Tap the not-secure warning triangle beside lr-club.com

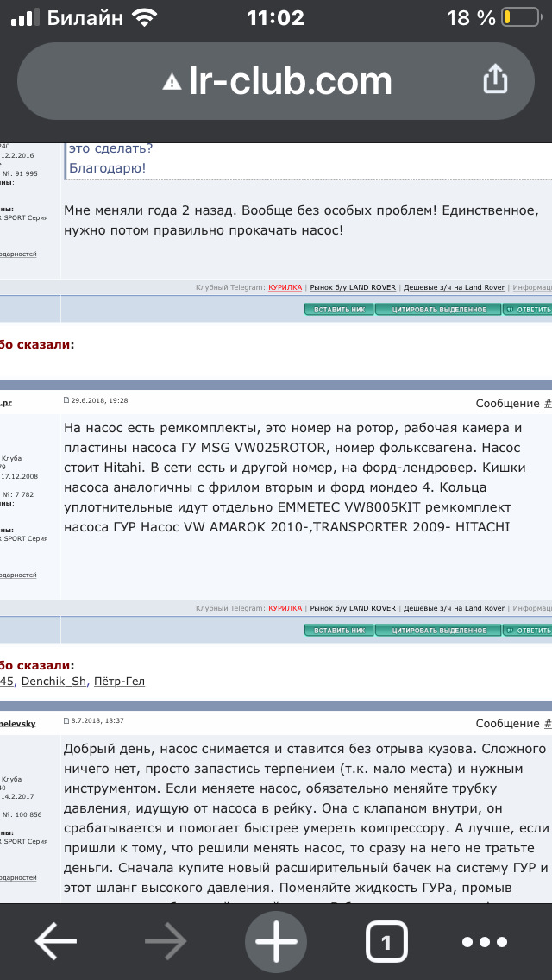coord(173,82)
